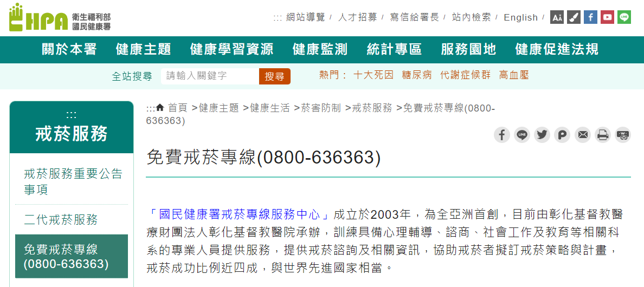The height and width of the screenshot is (287, 644).
Task: Open the LINE icon in header
Action: (x=624, y=17)
